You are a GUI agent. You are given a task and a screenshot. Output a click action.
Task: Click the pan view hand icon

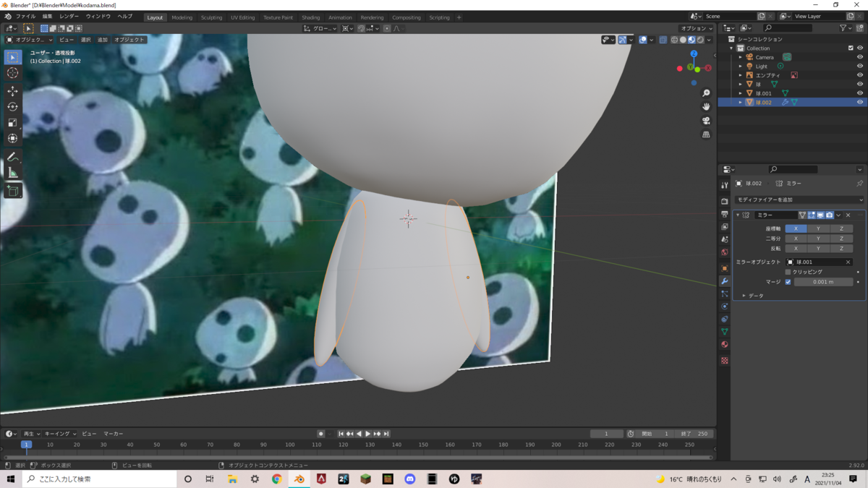pos(706,107)
